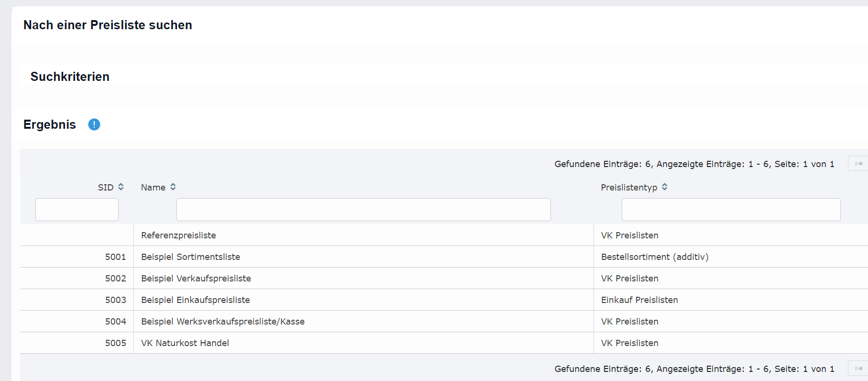The image size is (868, 381).
Task: Open Beispiel Werksverkaufspreisliste/Kasse
Action: pos(222,322)
